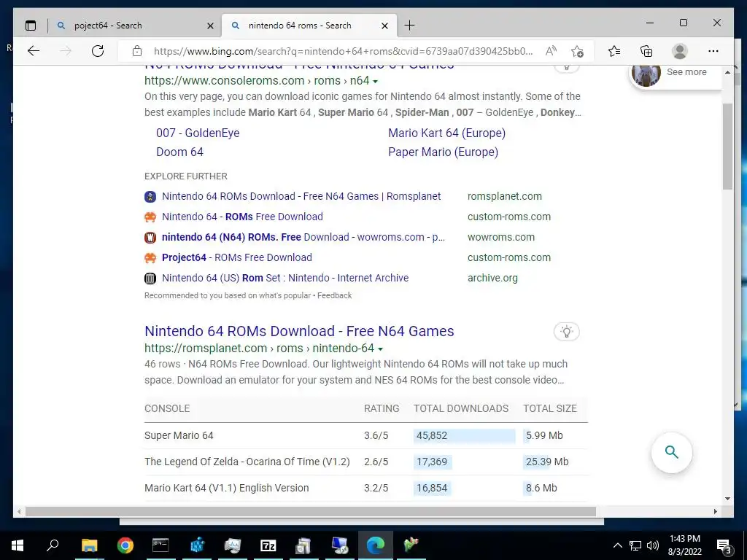Image resolution: width=747 pixels, height=560 pixels.
Task: Open Project64 - ROMs Free Download link
Action: pyautogui.click(x=237, y=257)
